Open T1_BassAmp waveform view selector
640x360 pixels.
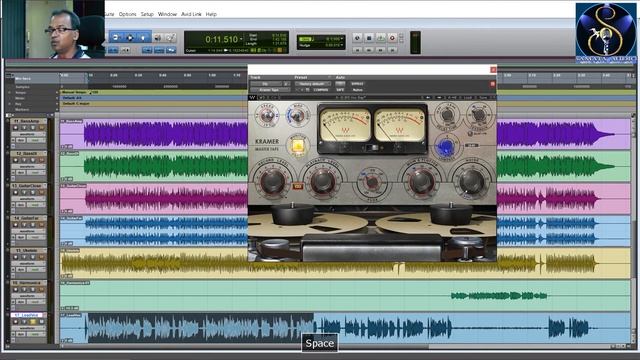tap(28, 134)
